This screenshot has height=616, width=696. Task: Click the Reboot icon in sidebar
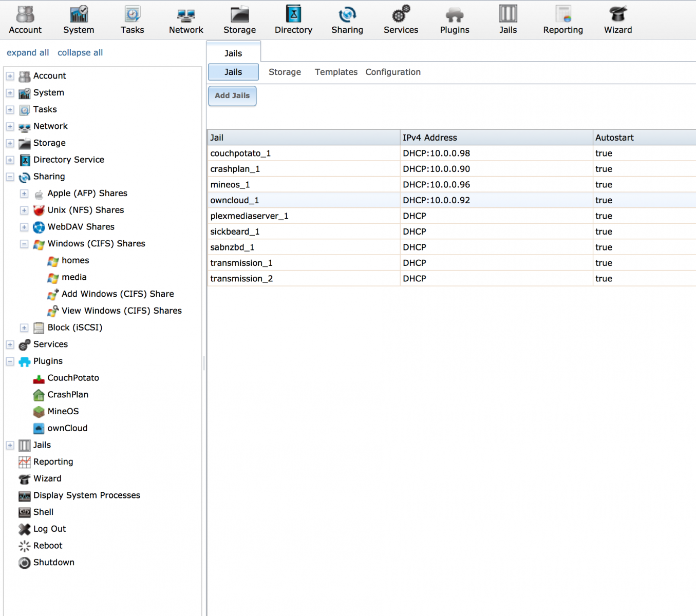pos(24,546)
